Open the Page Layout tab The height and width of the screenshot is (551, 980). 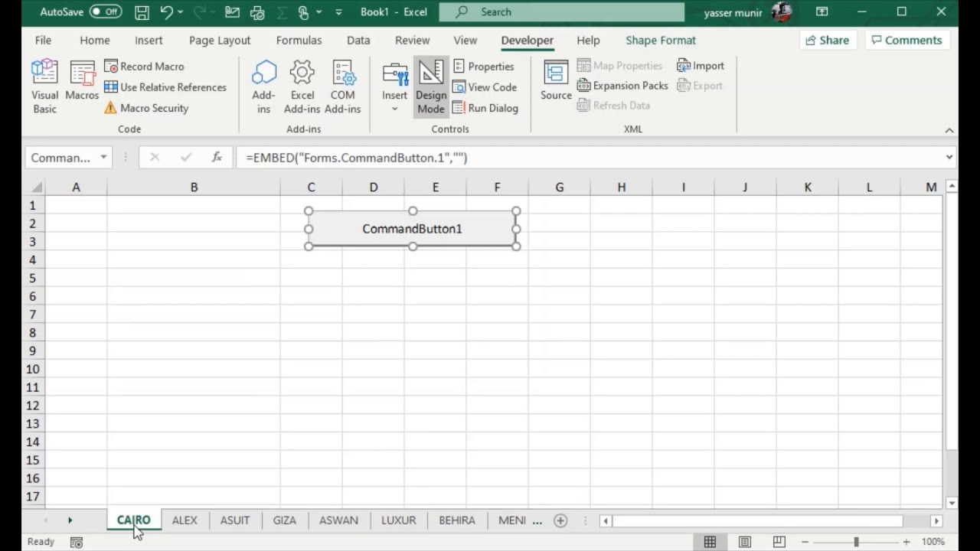[220, 40]
